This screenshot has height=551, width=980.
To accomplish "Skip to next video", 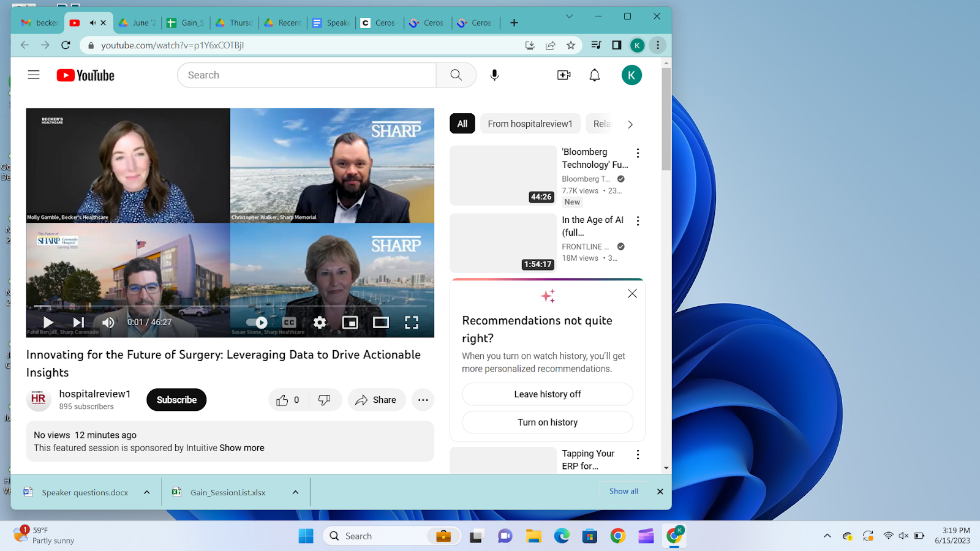I will pyautogui.click(x=78, y=322).
